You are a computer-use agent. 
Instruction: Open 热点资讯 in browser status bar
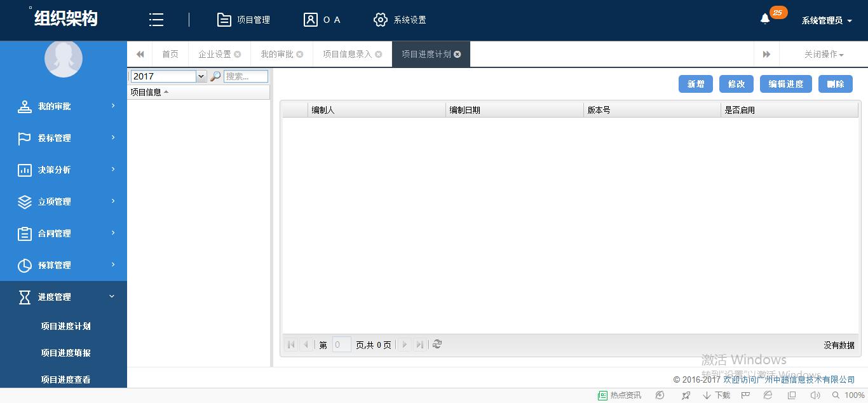[620, 395]
